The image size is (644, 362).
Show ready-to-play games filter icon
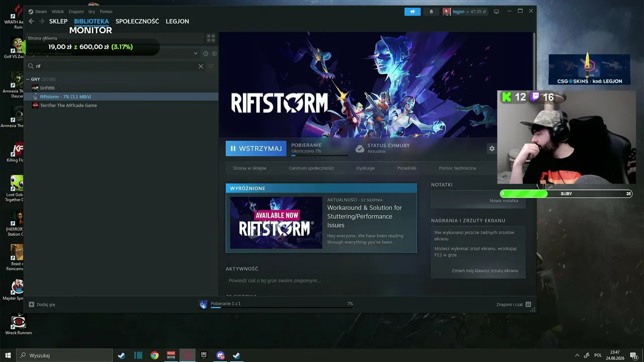click(214, 53)
